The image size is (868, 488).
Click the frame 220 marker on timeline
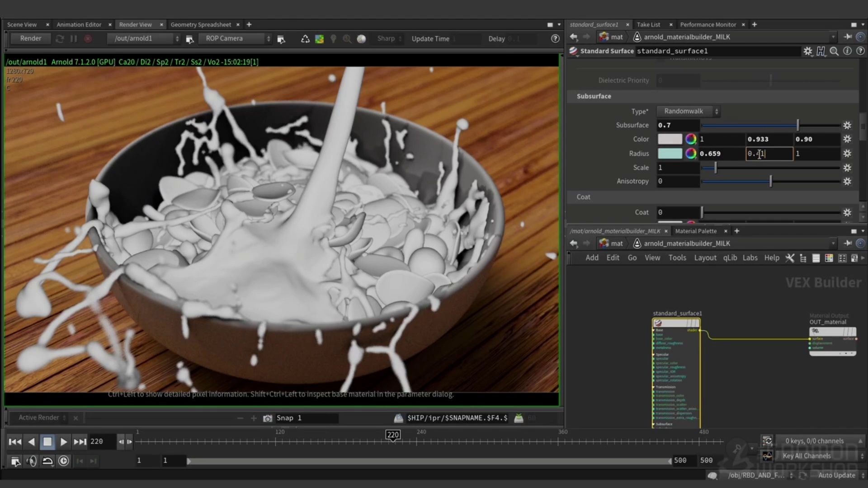pos(393,435)
